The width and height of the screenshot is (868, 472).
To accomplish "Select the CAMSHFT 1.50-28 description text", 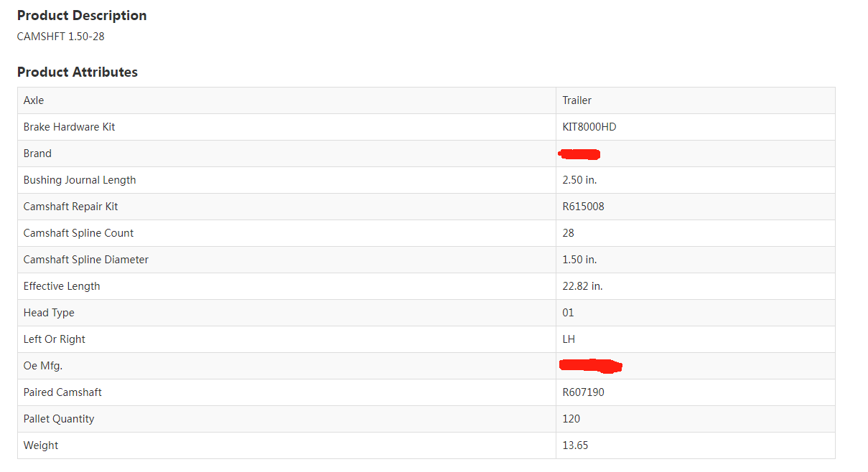I will pos(60,36).
